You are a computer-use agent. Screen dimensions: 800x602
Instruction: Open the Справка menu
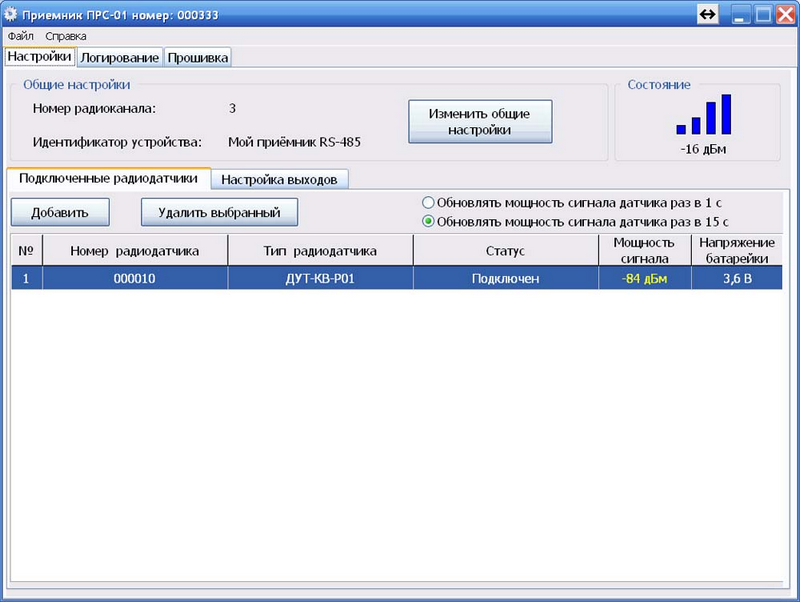pos(66,36)
